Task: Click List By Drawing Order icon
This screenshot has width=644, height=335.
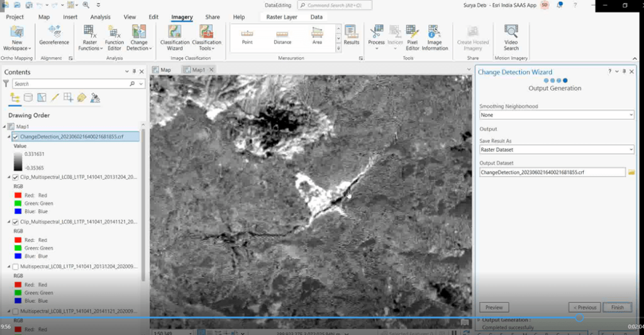Action: click(x=15, y=97)
